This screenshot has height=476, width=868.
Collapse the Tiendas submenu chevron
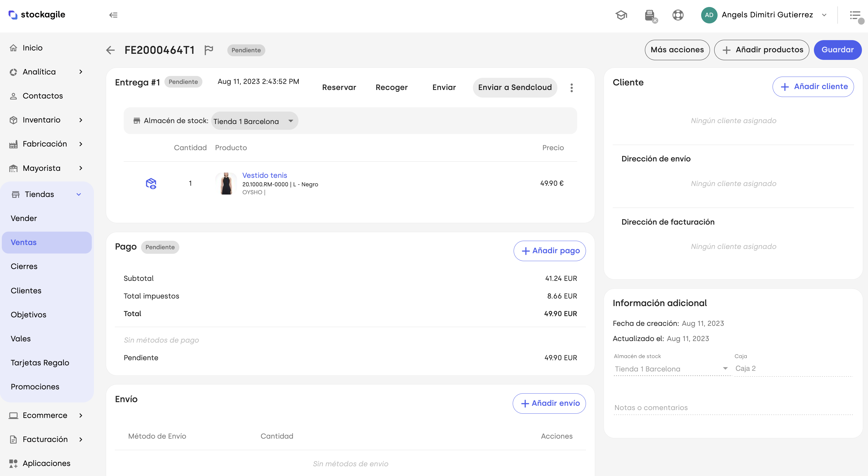coord(79,194)
